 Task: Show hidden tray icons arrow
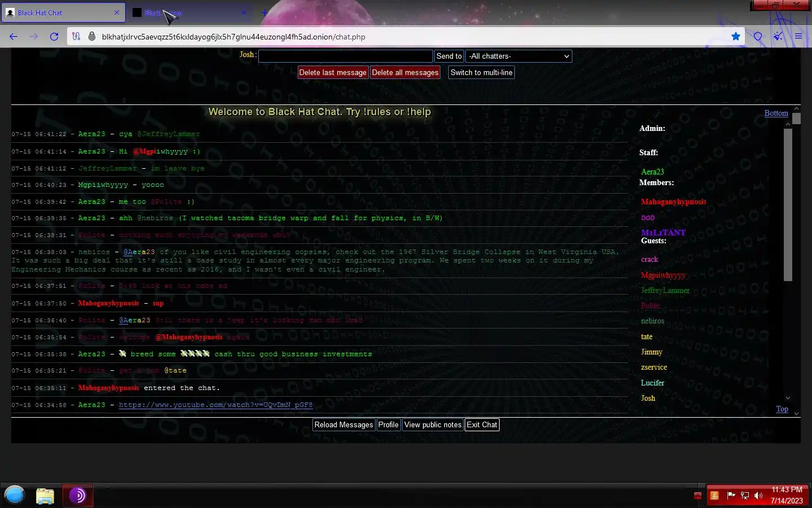click(698, 496)
